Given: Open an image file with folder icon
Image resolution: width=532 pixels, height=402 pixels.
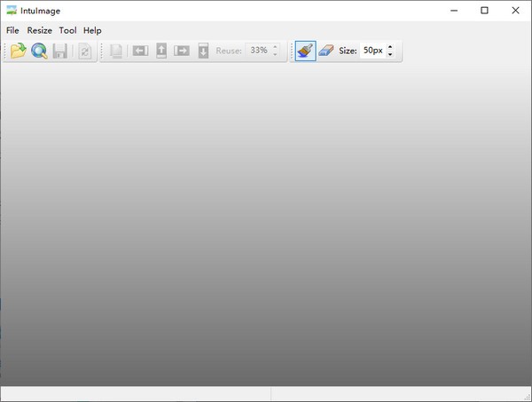Looking at the screenshot, I should pyautogui.click(x=19, y=51).
